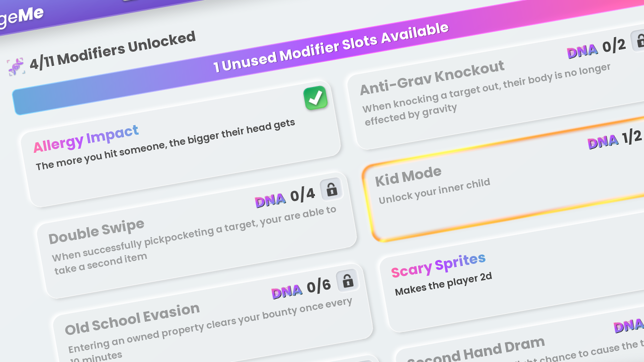Click the DNA label on Second Hand Dram
The height and width of the screenshot is (362, 644).
click(629, 327)
